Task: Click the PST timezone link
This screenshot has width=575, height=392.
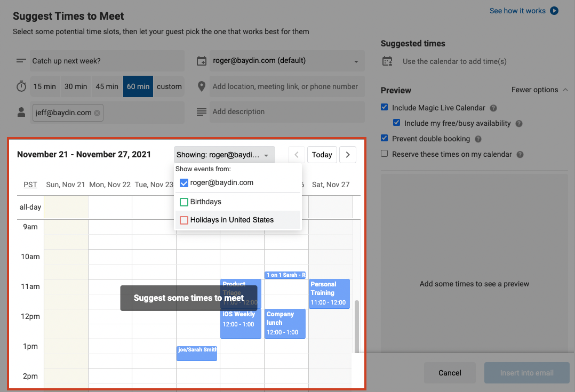Action: (30, 185)
